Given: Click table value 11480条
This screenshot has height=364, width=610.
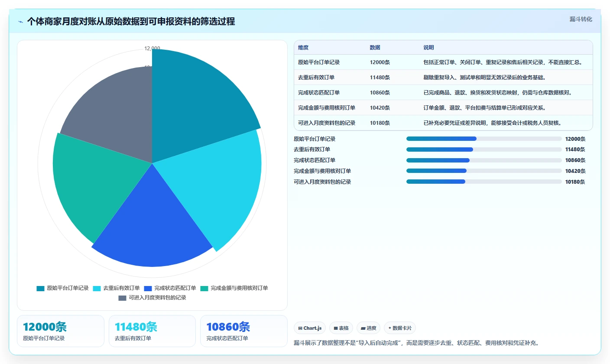Looking at the screenshot, I should [380, 77].
